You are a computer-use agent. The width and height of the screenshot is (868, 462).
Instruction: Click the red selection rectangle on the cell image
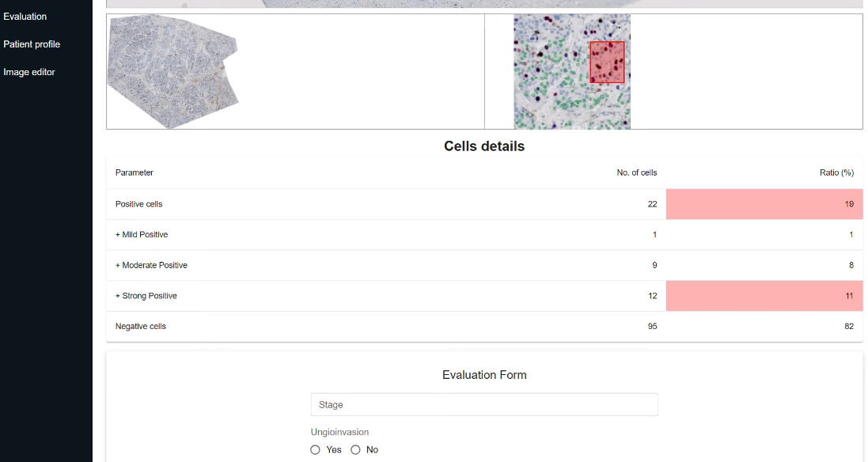[607, 62]
